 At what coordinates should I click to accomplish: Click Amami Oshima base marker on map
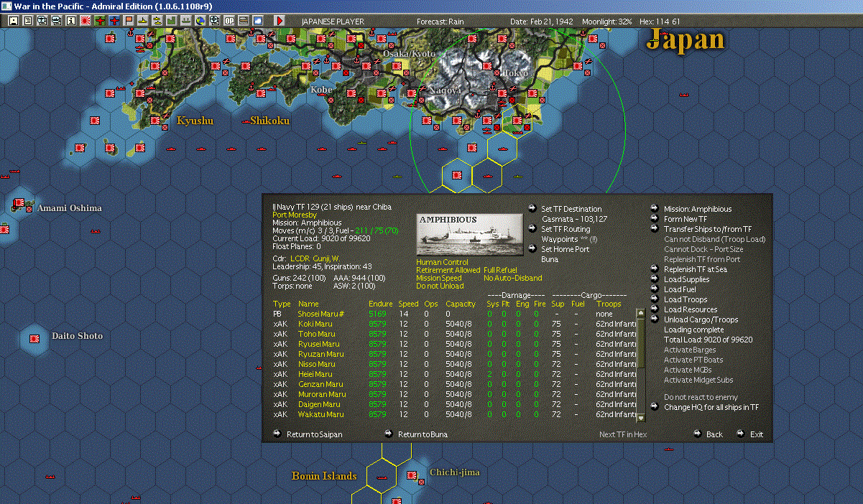19,204
